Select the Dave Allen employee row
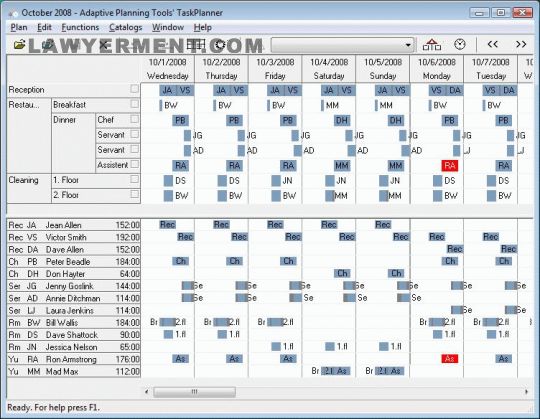The width and height of the screenshot is (540, 419). click(x=74, y=250)
